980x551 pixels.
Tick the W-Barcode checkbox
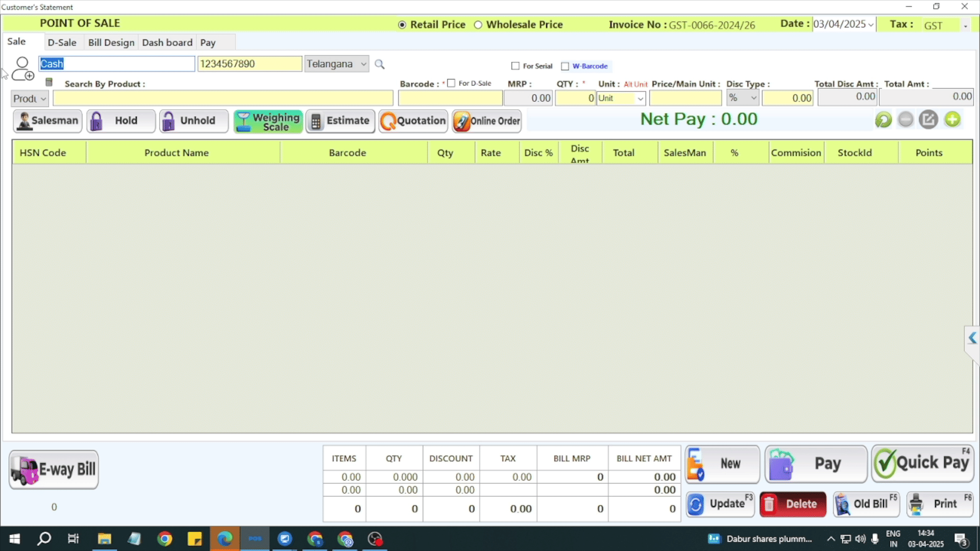pyautogui.click(x=565, y=66)
